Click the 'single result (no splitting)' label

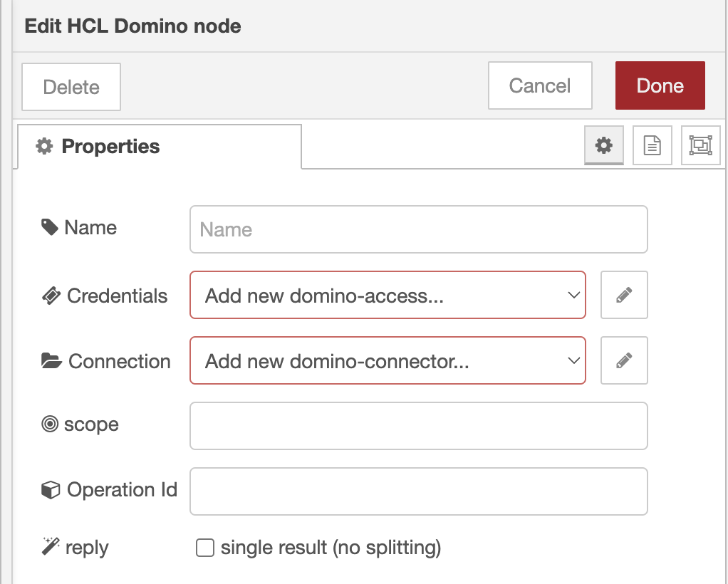point(331,548)
